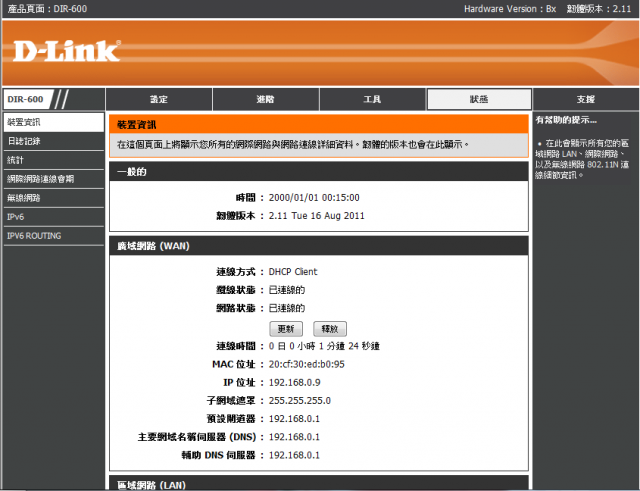Click the WAN IP address 192.168.0.9
The width and height of the screenshot is (640, 491).
click(294, 382)
